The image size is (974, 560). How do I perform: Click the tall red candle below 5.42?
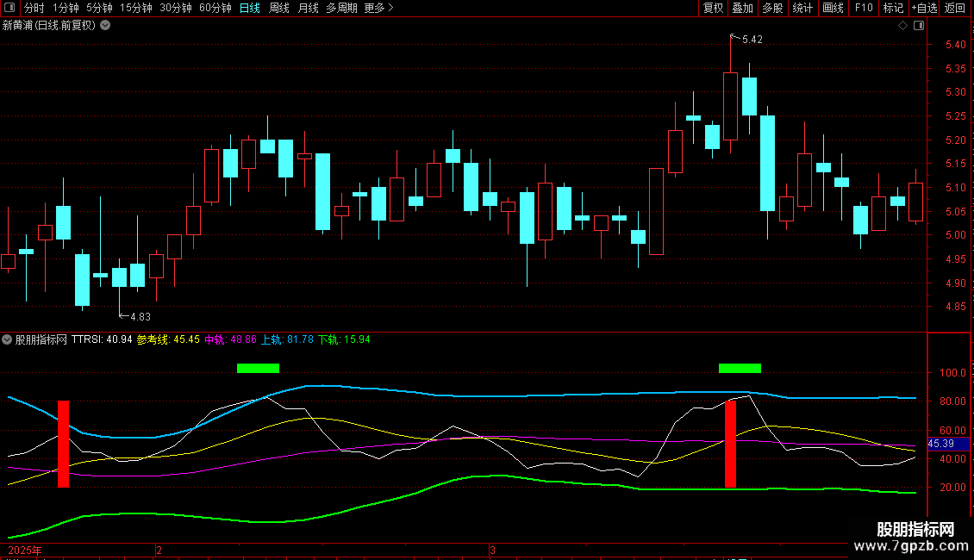(x=731, y=106)
